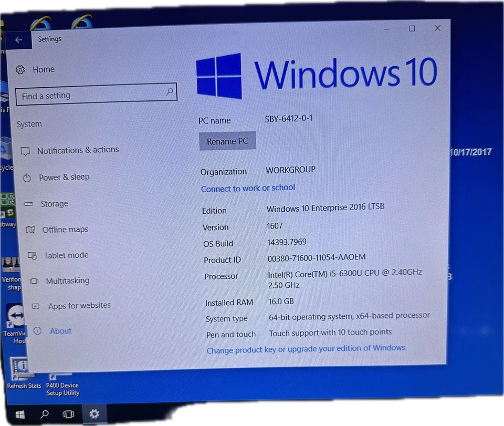Click PC name value SBY-6412-0-1

289,119
